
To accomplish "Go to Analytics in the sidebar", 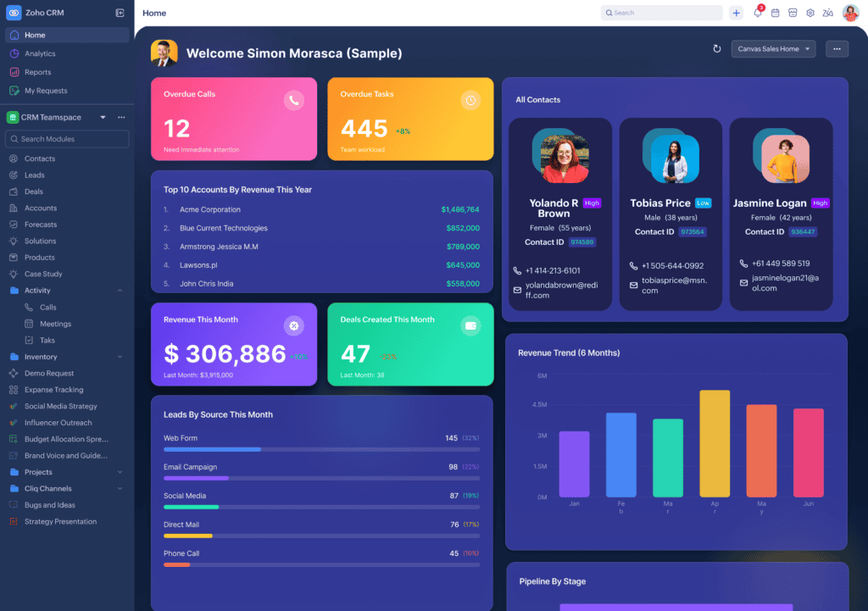I will coord(40,53).
